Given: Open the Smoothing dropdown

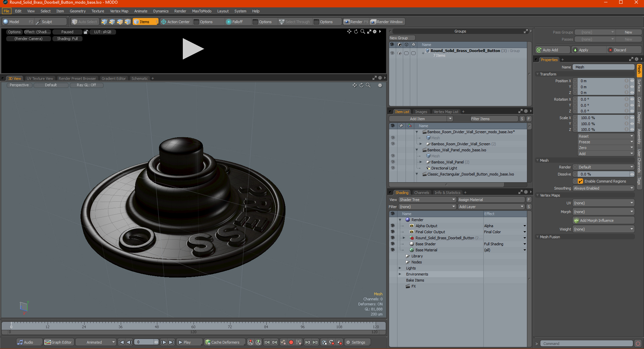Looking at the screenshot, I should click(x=603, y=188).
